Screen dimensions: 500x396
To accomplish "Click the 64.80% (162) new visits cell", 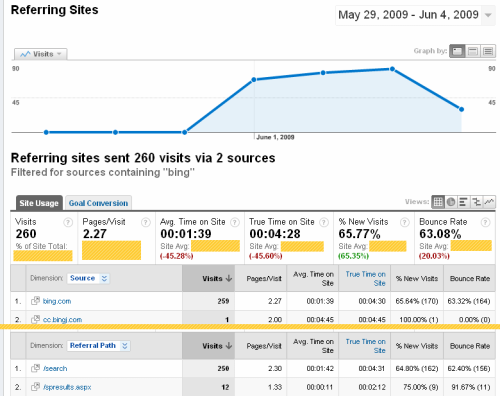I will [x=417, y=369].
